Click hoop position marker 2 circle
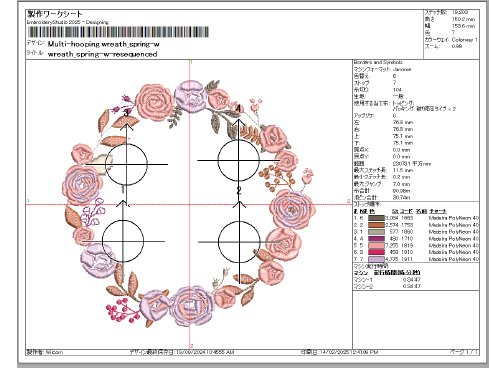This screenshot has height=382, width=491. [x=239, y=242]
